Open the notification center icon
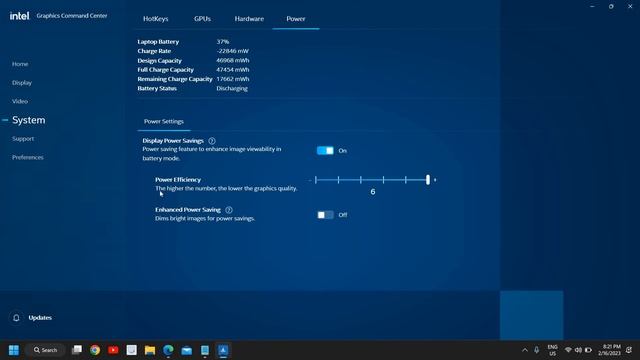This screenshot has width=640, height=360. coord(629,350)
